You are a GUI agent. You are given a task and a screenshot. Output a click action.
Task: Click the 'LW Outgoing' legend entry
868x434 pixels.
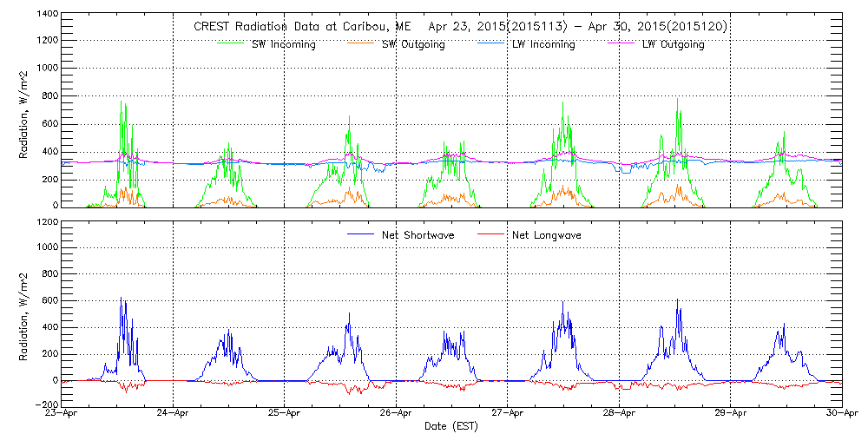pyautogui.click(x=673, y=44)
